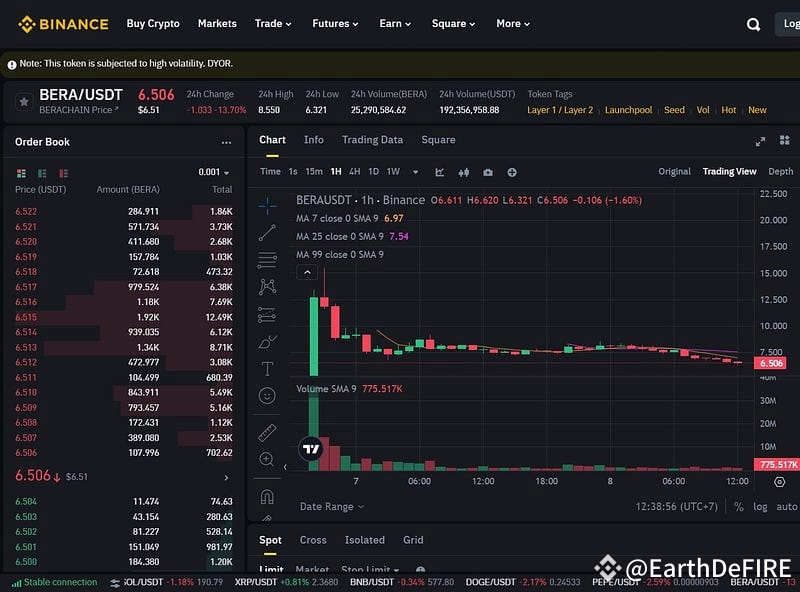Select the trend line drawing tool
The height and width of the screenshot is (592, 800).
[267, 233]
